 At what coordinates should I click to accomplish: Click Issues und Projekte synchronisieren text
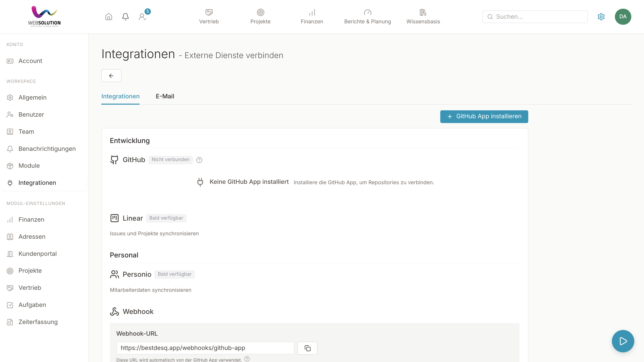[x=154, y=233]
